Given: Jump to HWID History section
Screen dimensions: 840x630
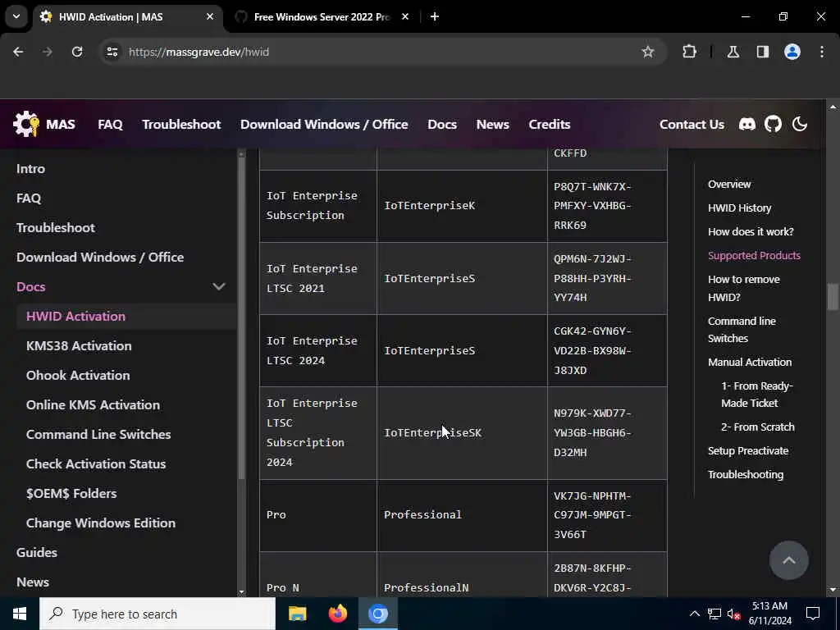Looking at the screenshot, I should (x=739, y=208).
